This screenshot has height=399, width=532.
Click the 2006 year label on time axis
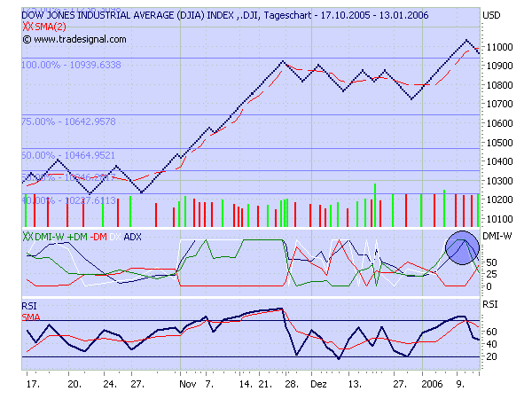point(432,384)
